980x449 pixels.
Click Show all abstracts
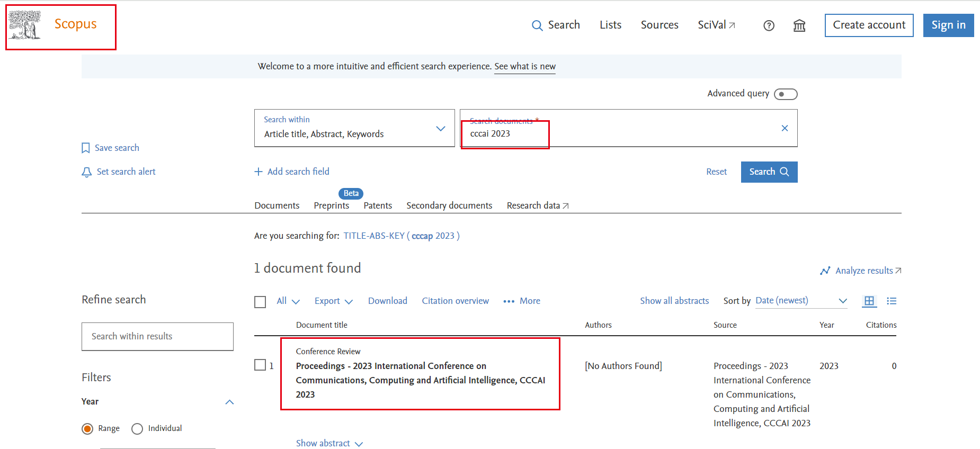pyautogui.click(x=674, y=301)
